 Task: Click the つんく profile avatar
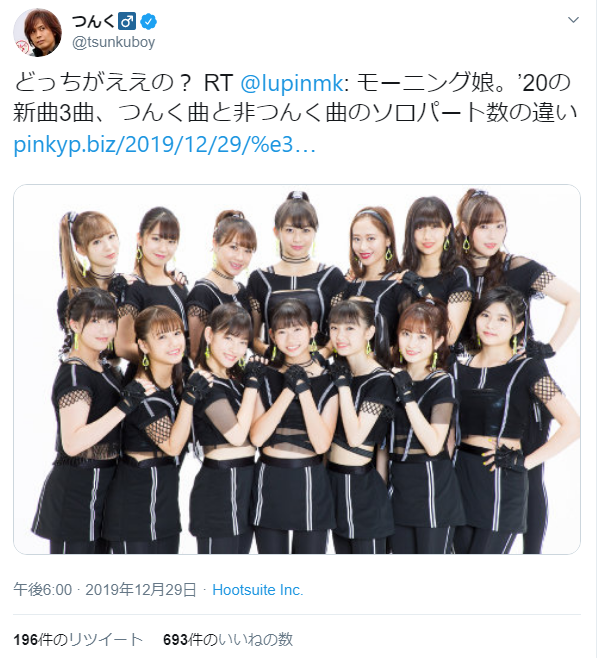[37, 32]
